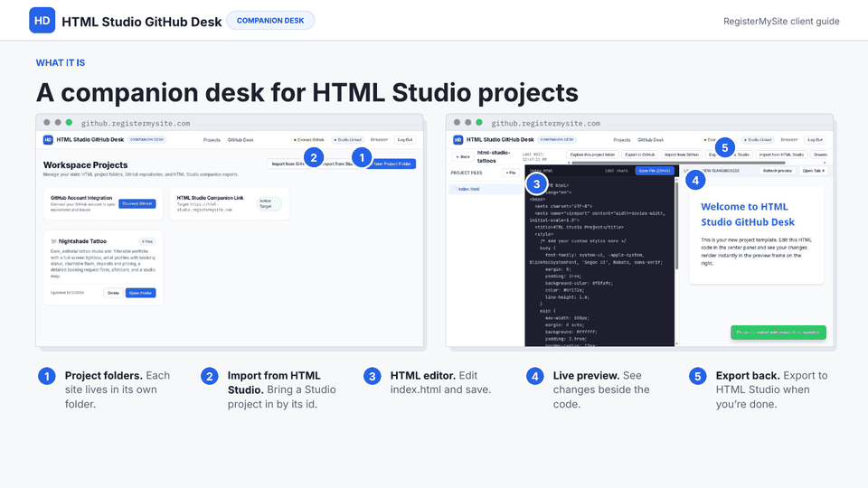
Task: Click Import from GitHub in the editor toolbar
Action: point(682,155)
